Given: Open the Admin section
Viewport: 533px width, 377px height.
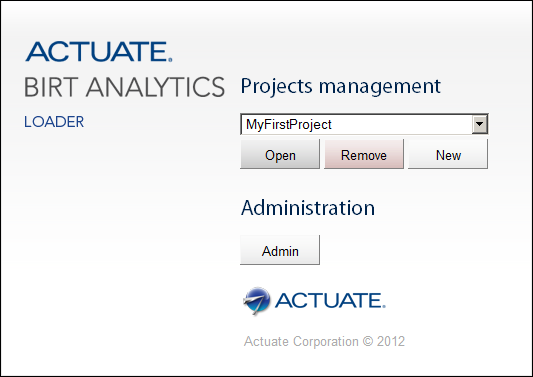Looking at the screenshot, I should click(x=280, y=250).
